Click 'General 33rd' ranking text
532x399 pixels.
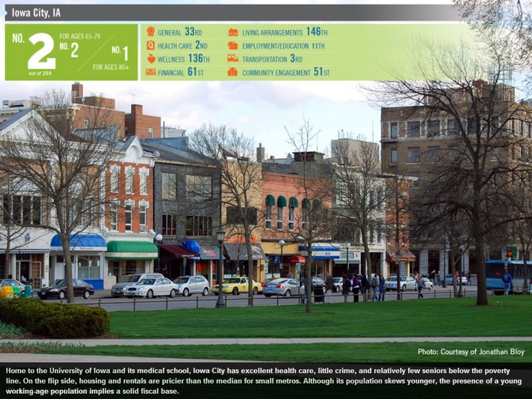179,32
